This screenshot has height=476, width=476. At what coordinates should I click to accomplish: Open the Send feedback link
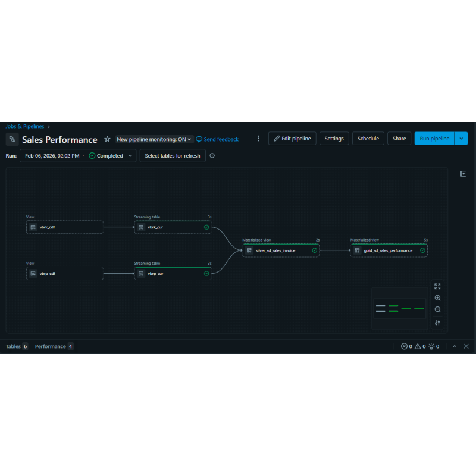click(x=217, y=139)
